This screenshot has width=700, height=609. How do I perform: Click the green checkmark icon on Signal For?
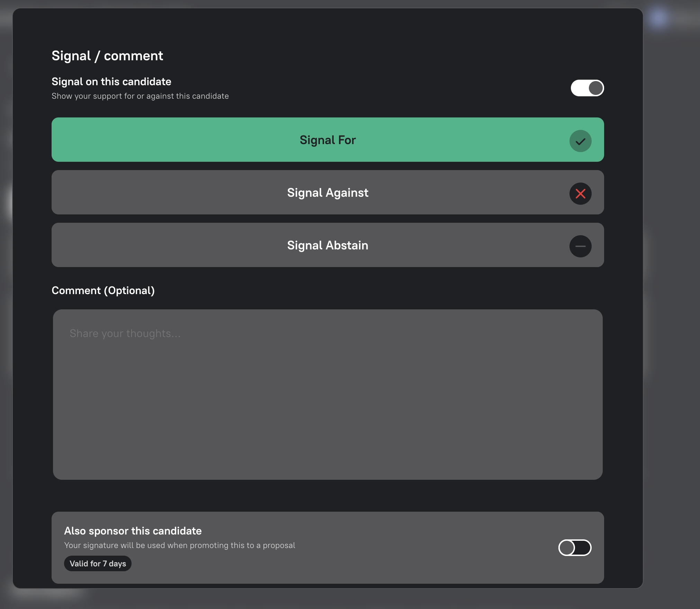coord(580,141)
